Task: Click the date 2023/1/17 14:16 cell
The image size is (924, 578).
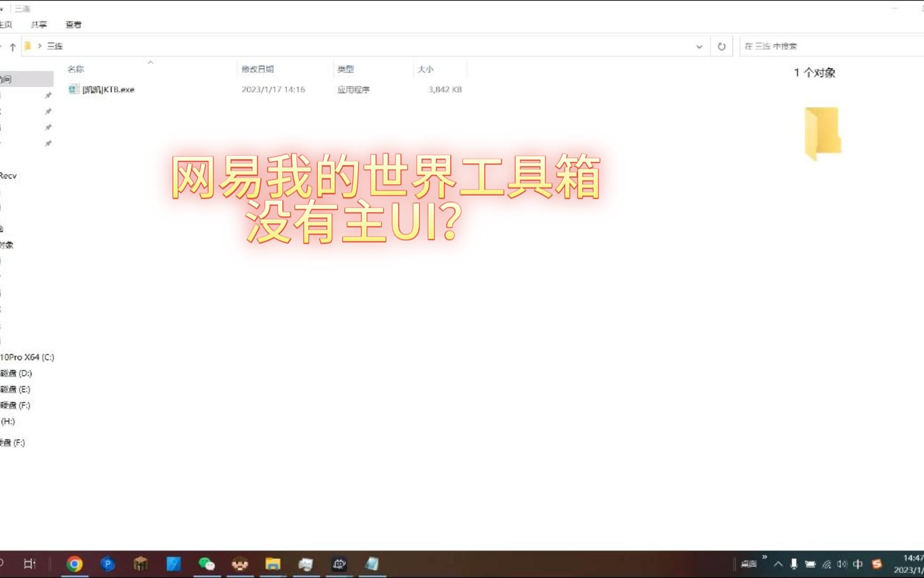Action: pyautogui.click(x=273, y=89)
